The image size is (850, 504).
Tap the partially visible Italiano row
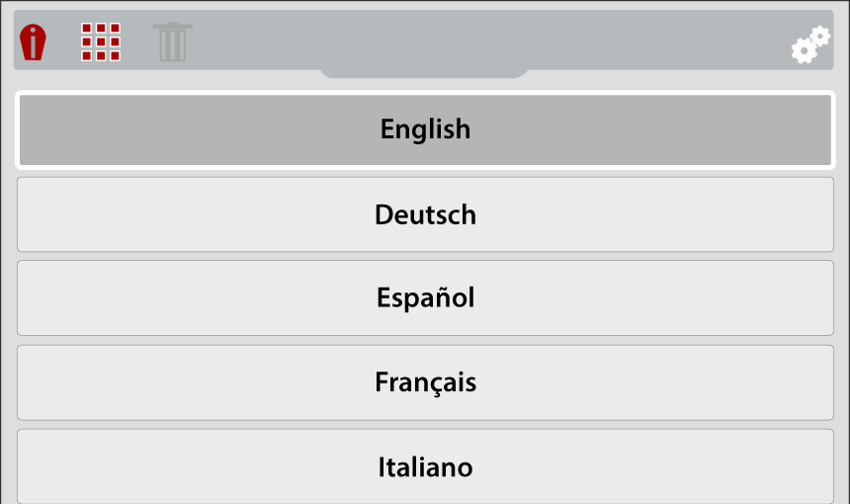[x=425, y=466]
